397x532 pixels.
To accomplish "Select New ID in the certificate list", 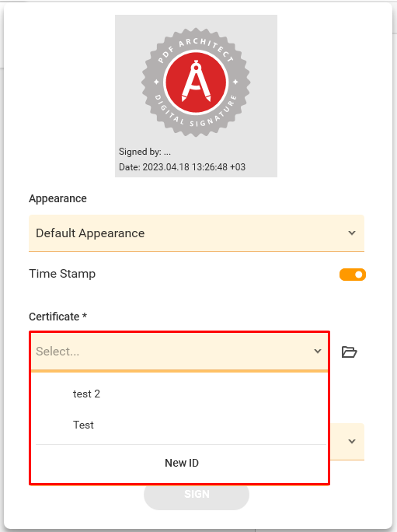I will pyautogui.click(x=181, y=463).
